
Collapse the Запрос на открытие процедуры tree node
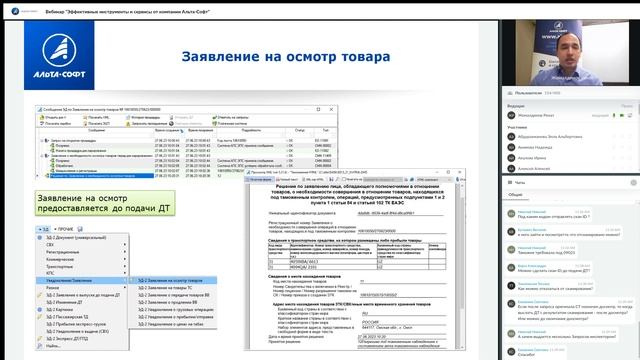point(42,140)
